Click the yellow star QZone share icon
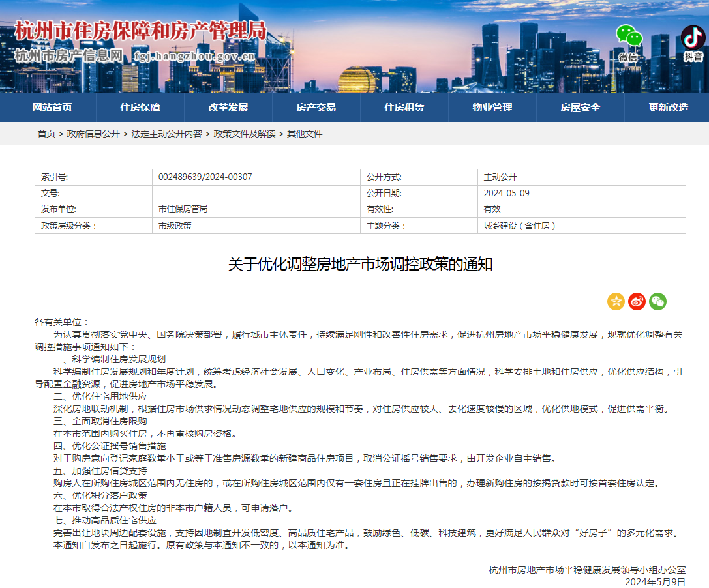 tap(616, 301)
